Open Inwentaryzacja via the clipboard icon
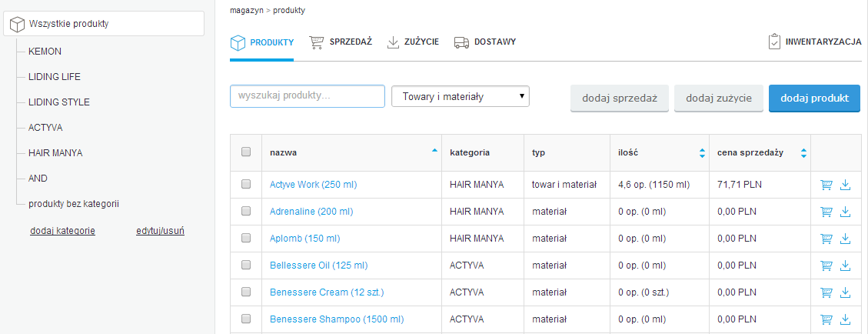 coord(774,42)
